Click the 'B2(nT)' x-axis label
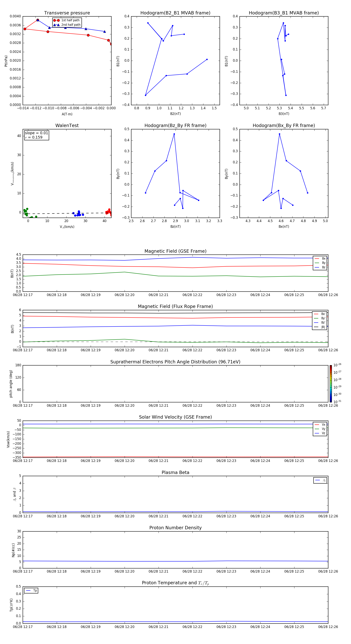Viewport: 351px width, 644px height. coord(175,114)
